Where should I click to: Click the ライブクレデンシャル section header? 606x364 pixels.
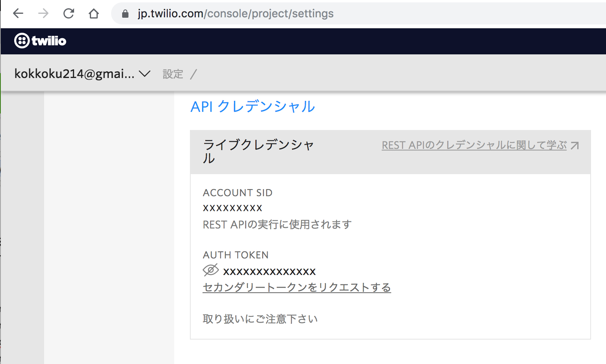pos(258,152)
